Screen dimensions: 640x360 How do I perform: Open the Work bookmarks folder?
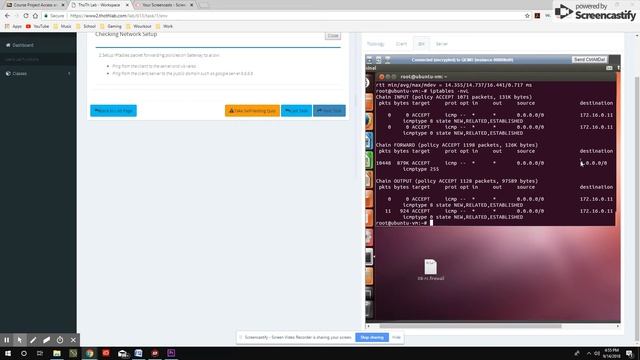pyautogui.click(x=164, y=26)
